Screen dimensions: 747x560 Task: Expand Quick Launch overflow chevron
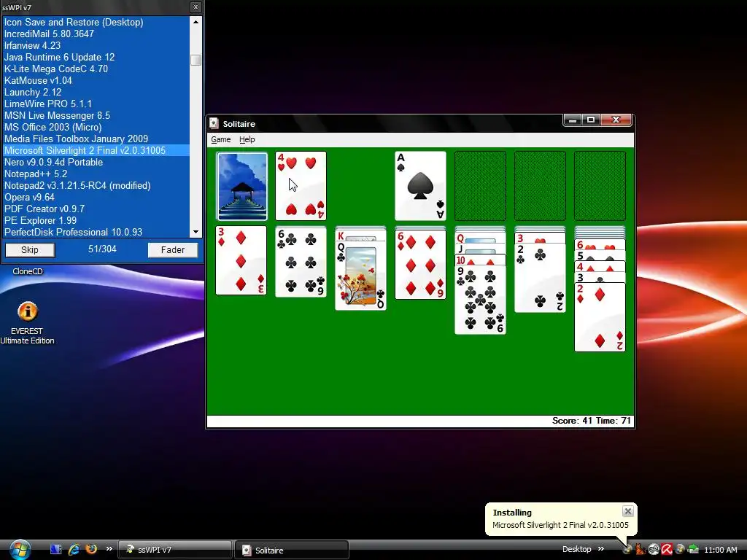coord(109,549)
